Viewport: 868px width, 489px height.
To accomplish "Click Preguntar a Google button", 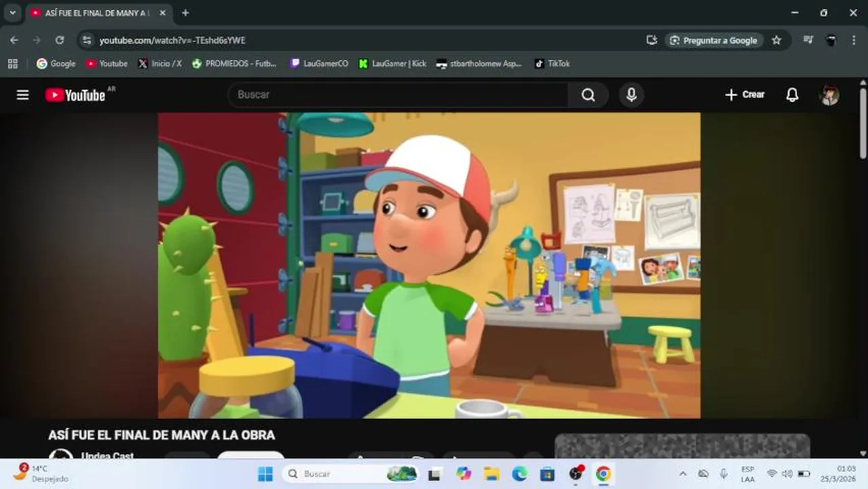I will pos(714,40).
